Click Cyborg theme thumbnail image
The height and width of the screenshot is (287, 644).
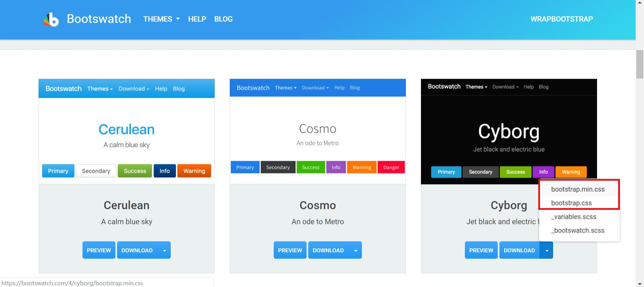pyautogui.click(x=509, y=131)
